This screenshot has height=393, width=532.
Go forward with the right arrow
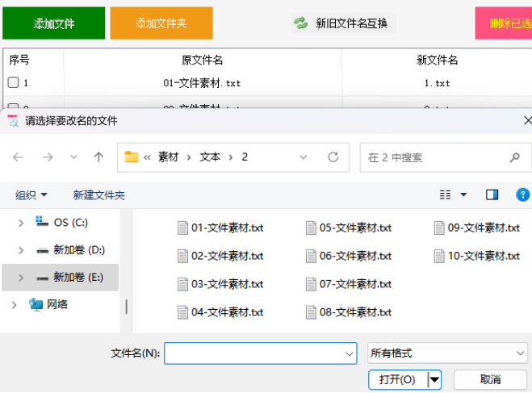pos(48,157)
